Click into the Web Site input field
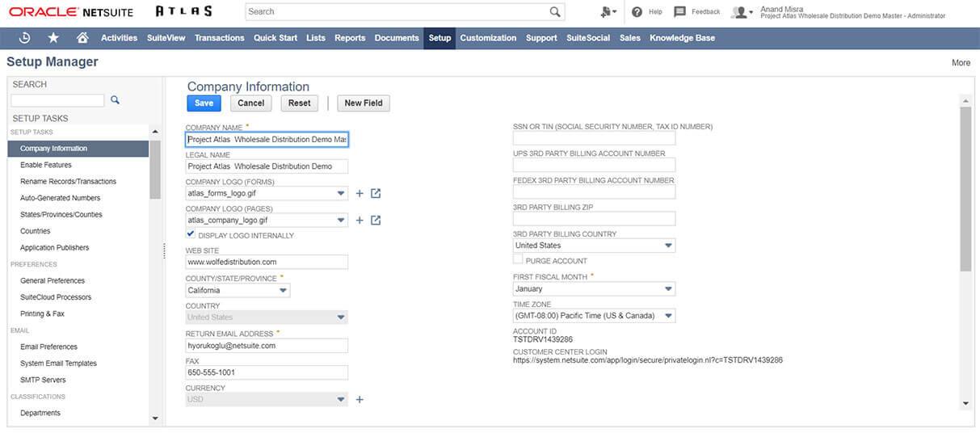The height and width of the screenshot is (433, 980). pyautogui.click(x=267, y=263)
